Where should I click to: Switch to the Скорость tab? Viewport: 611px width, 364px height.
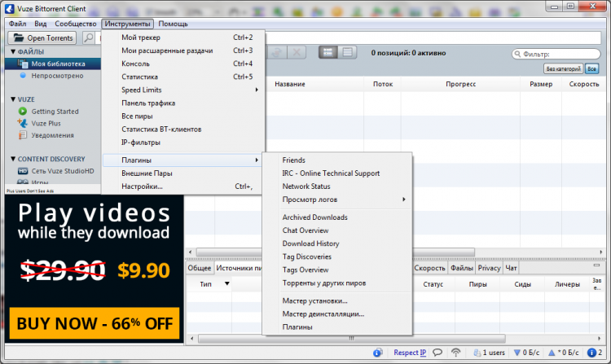(429, 268)
